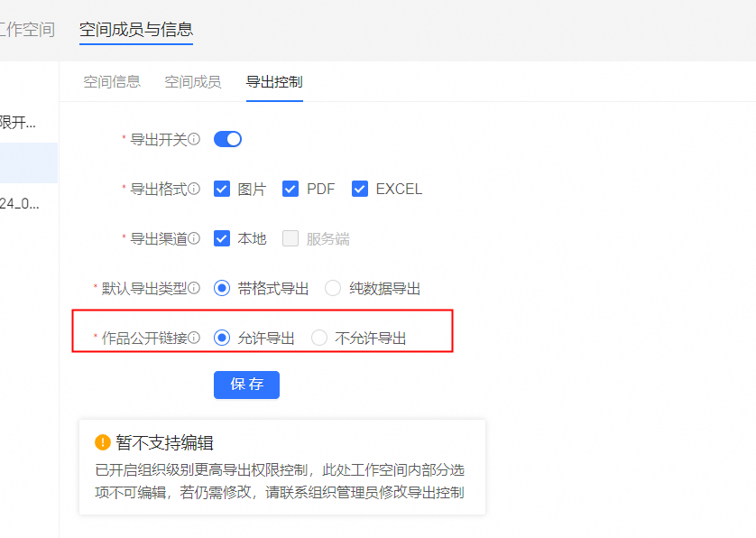The image size is (756, 538).
Task: Click the info icon next to 作品公开链接
Action: (x=194, y=339)
